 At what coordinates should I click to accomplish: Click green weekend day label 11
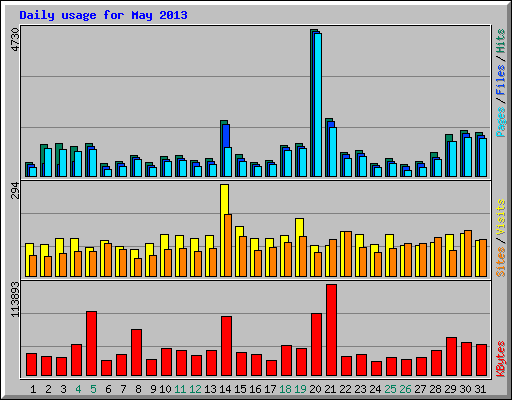click(x=180, y=389)
